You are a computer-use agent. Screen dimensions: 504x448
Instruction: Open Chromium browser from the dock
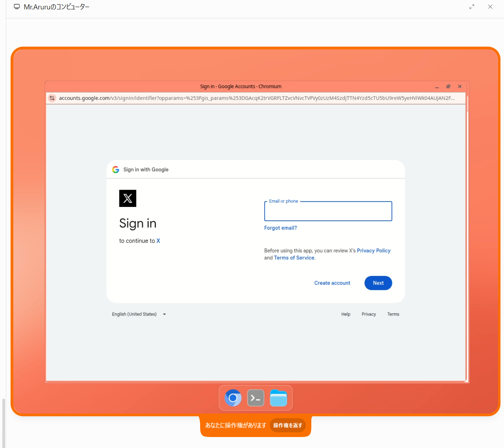pos(233,398)
